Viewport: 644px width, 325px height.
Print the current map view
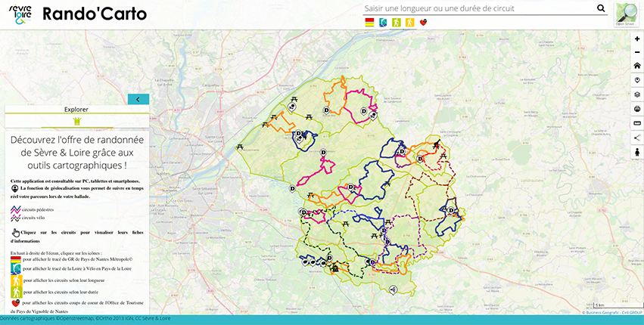tap(636, 109)
